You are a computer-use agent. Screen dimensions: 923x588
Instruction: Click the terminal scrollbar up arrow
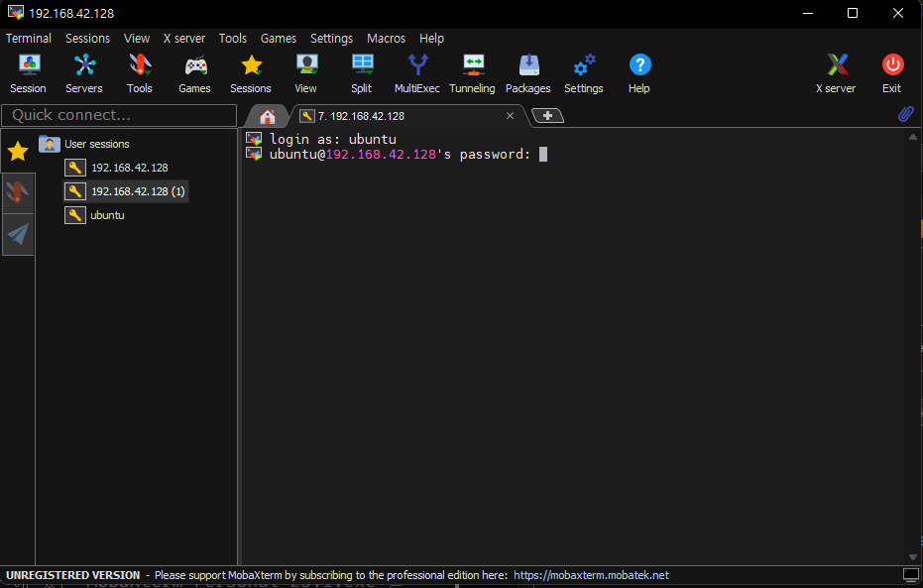[912, 137]
